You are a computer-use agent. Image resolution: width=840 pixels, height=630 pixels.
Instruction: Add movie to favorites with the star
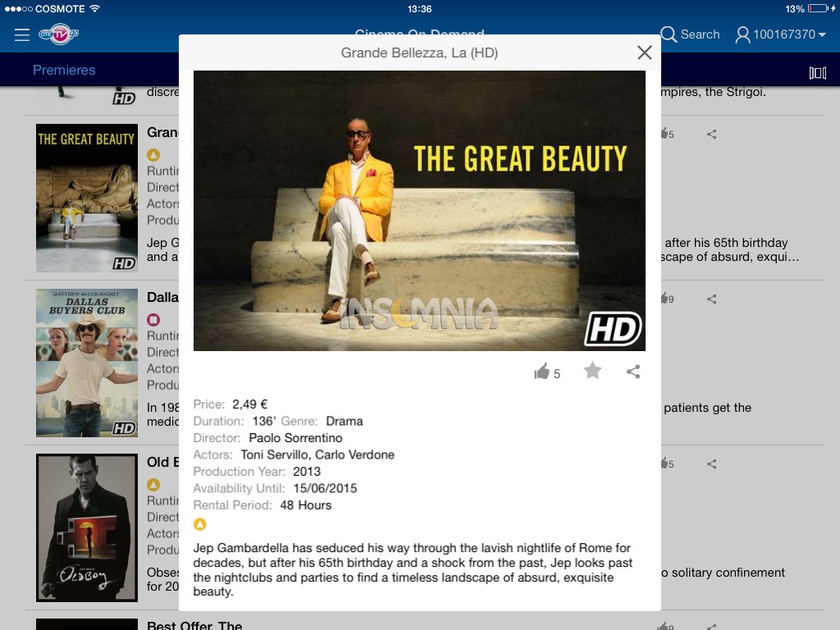592,370
